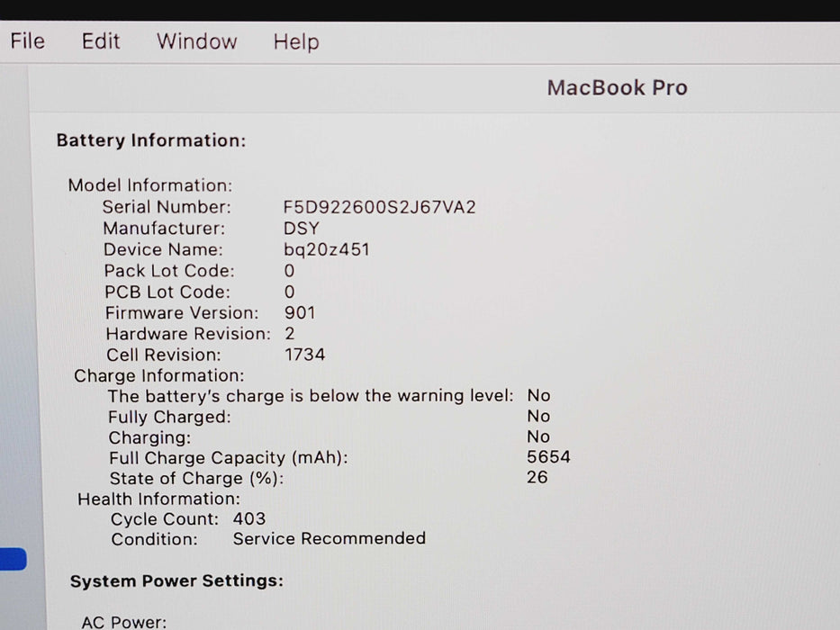The image size is (840, 630).
Task: Click the AC Power label
Action: tap(124, 622)
